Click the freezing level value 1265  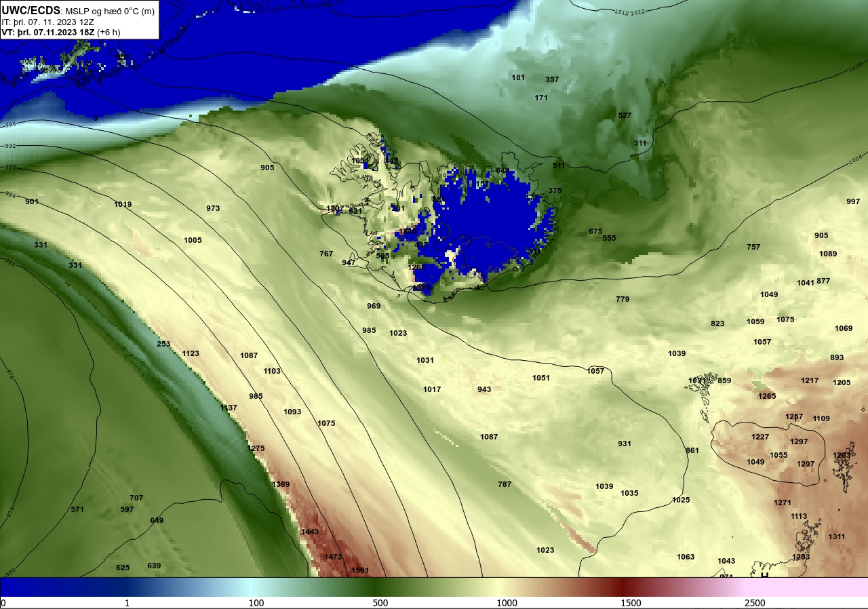tap(767, 396)
